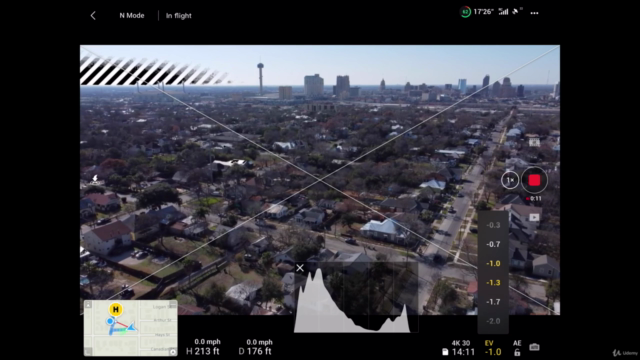
Task: Open the camera settings icon at bottom right
Action: click(534, 347)
